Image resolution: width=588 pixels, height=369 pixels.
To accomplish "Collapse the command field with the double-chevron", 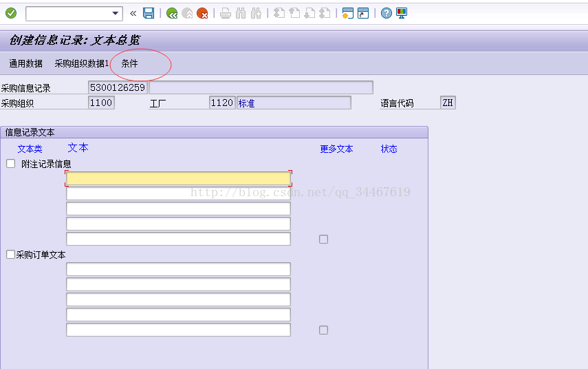I will (x=133, y=14).
